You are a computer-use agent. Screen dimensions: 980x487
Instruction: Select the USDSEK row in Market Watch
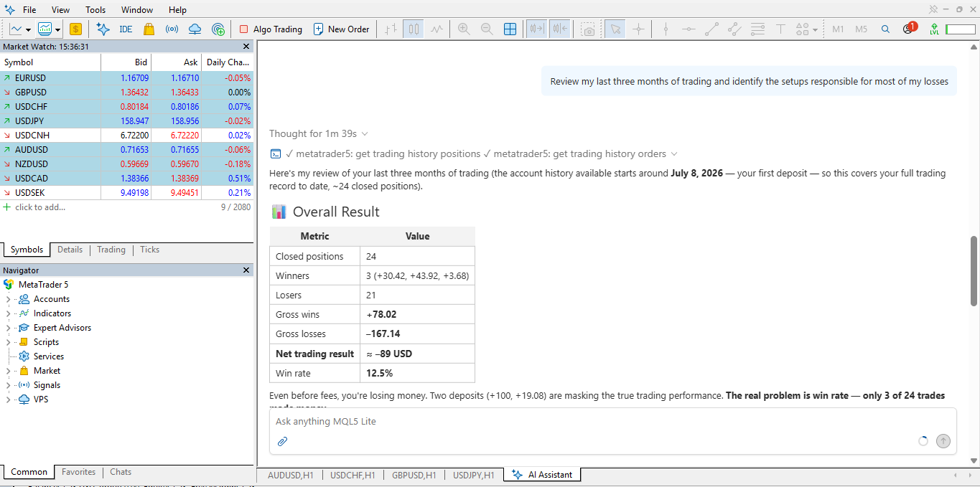126,193
